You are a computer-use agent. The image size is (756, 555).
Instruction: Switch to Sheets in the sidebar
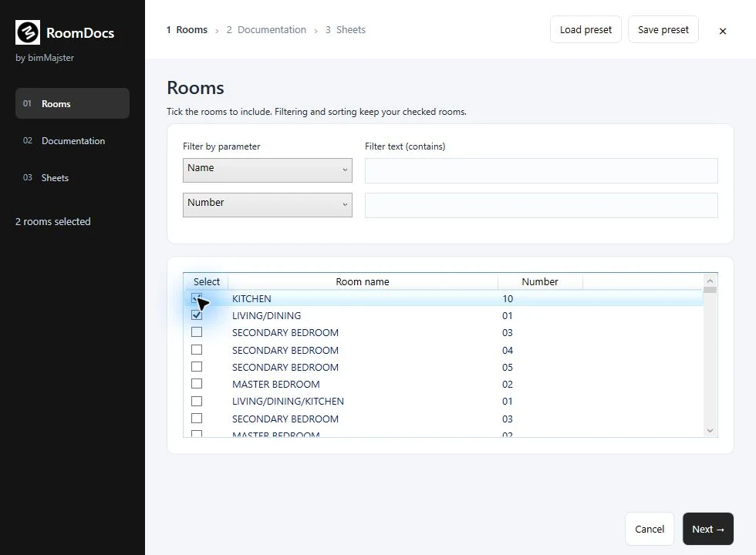pos(73,178)
